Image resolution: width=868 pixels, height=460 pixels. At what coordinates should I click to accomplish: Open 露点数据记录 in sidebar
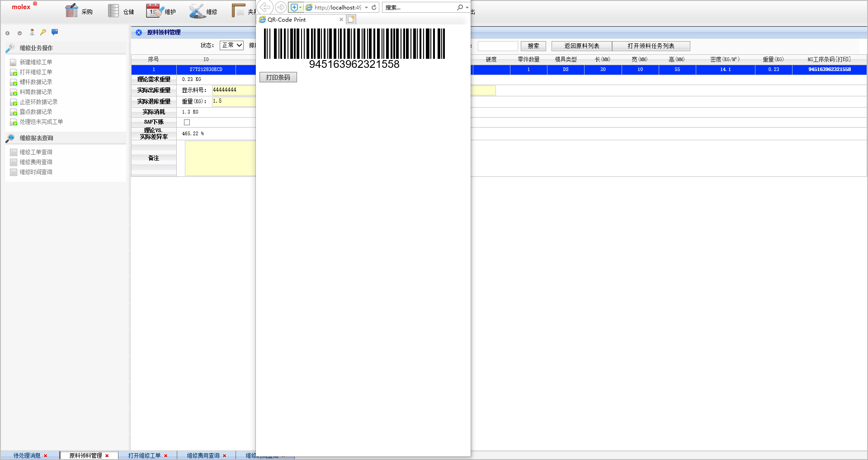point(36,112)
